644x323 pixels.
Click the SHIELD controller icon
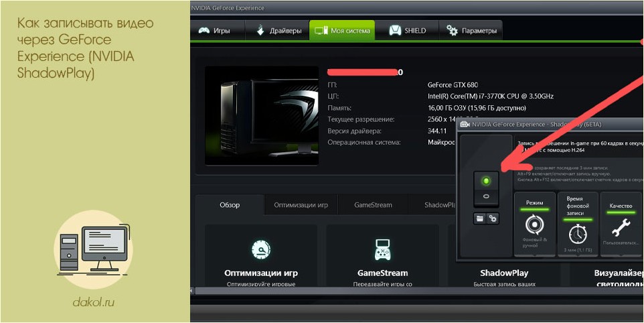pos(395,31)
